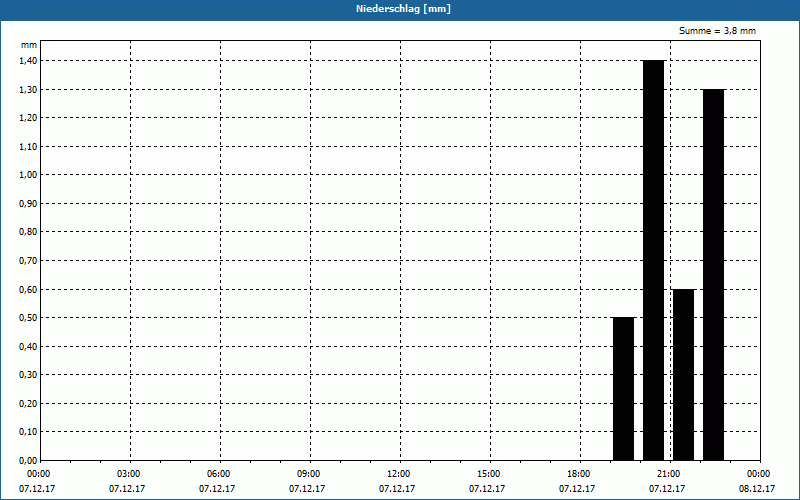Screen dimensions: 800x500
Task: Click the 0,80 y-axis label
Action: click(28, 232)
